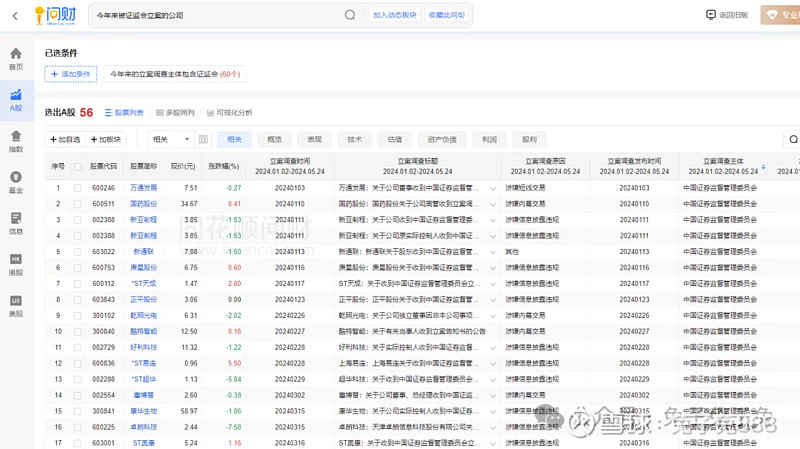Switch to 多股同列 view

[x=175, y=112]
